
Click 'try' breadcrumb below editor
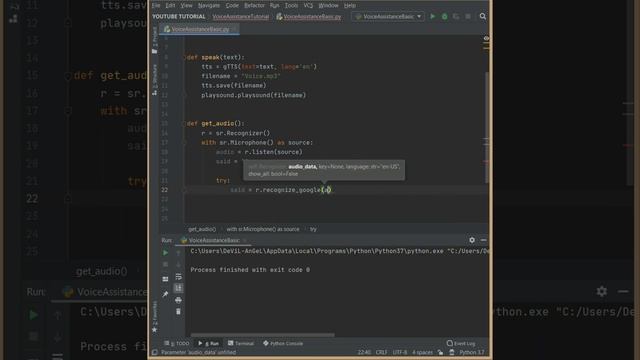(x=313, y=229)
